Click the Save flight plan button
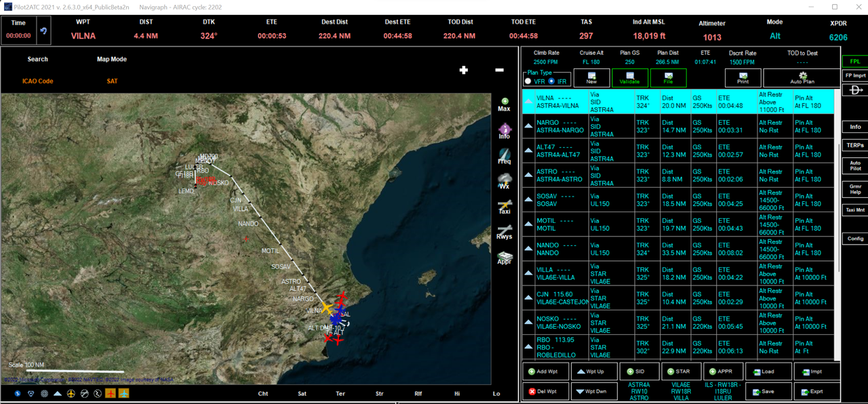The width and height of the screenshot is (868, 404). pyautogui.click(x=768, y=391)
